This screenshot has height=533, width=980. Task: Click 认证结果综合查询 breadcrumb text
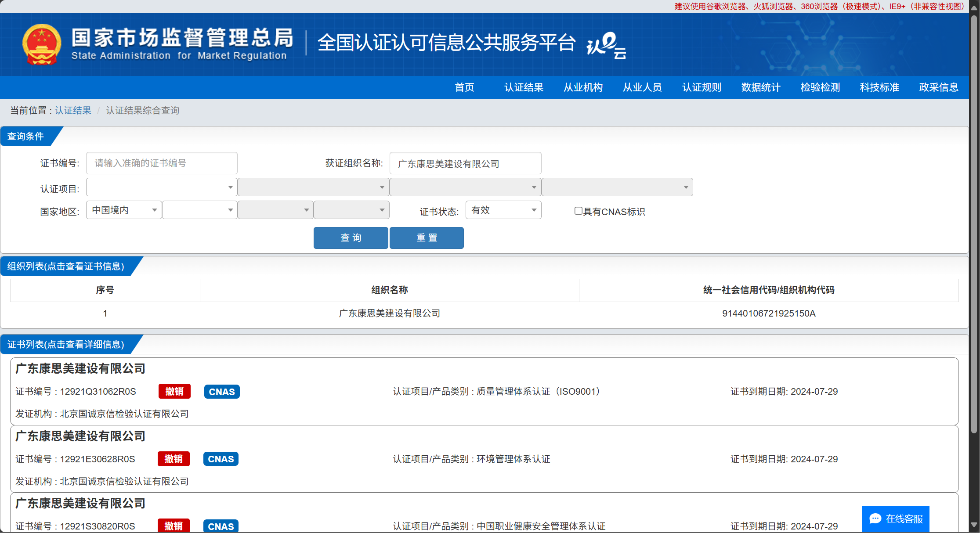[x=142, y=110]
